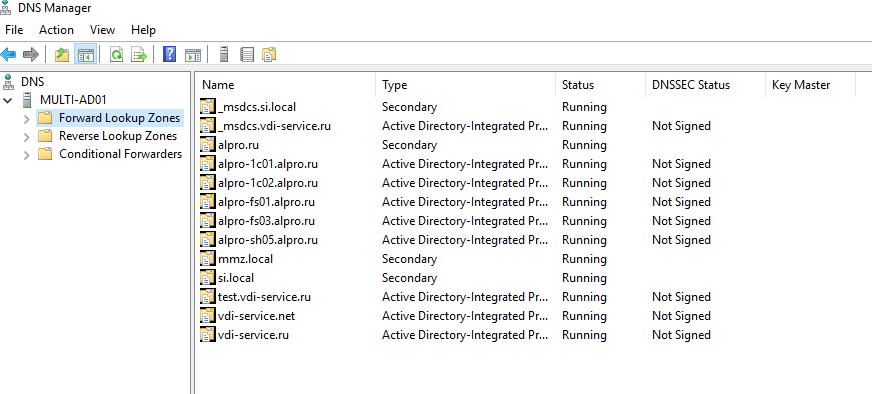Click the zone icon beside mmz.local
872x394 pixels.
click(x=207, y=259)
